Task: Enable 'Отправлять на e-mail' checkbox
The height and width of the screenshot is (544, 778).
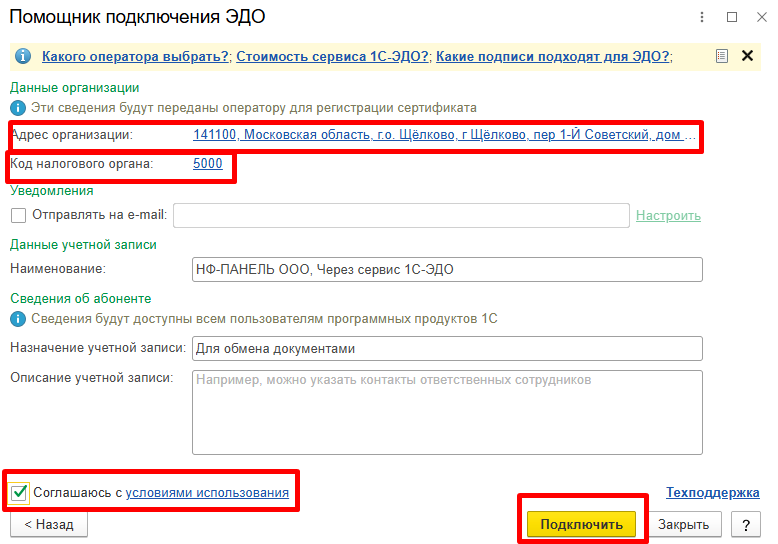Action: tap(18, 215)
